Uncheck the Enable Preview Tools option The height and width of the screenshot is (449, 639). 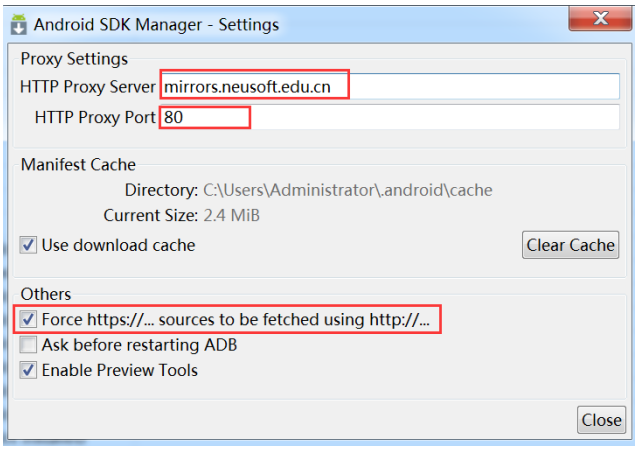click(x=28, y=370)
